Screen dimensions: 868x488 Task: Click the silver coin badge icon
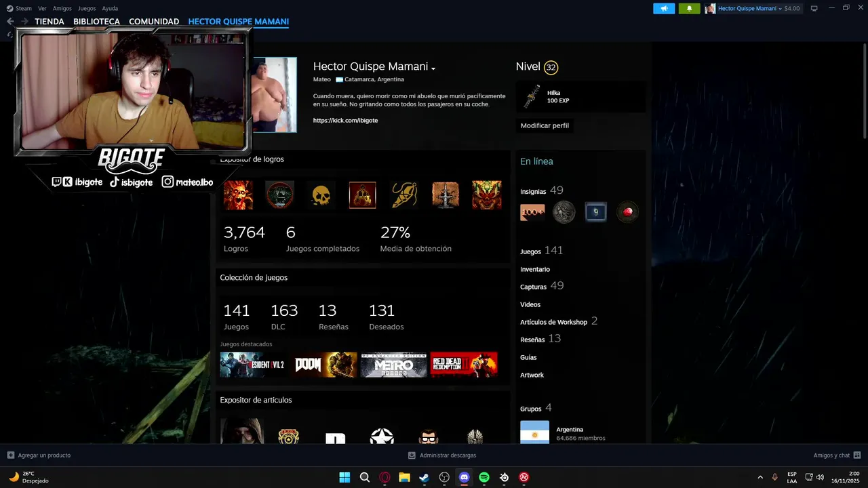[564, 212]
